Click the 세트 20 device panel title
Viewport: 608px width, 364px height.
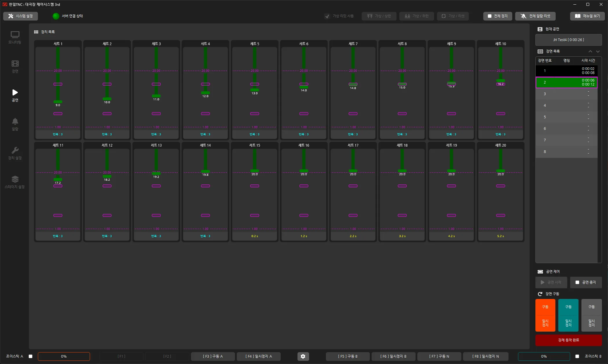point(500,145)
